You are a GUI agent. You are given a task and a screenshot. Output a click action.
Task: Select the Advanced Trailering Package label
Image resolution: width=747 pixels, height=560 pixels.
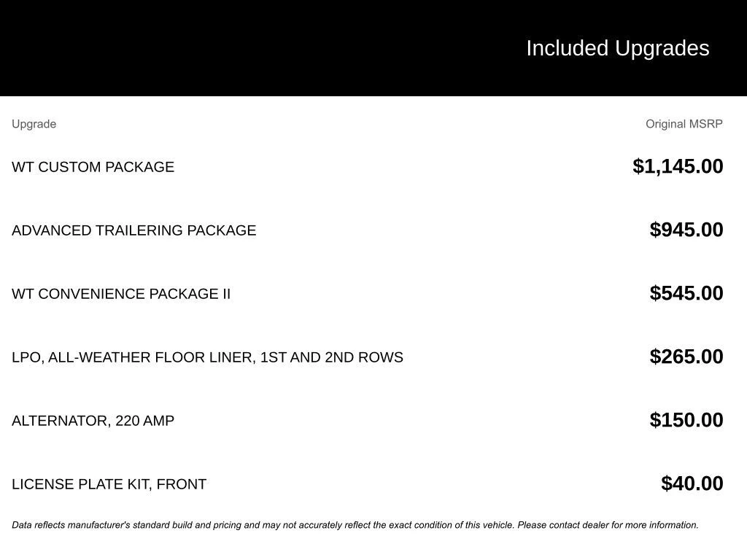click(133, 230)
